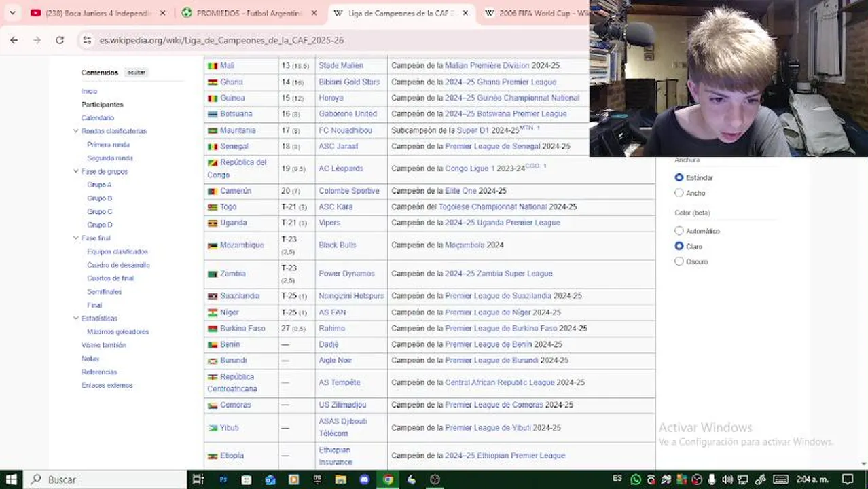The image size is (868, 489).
Task: Go to Enlaces externos in contents
Action: [x=107, y=386]
